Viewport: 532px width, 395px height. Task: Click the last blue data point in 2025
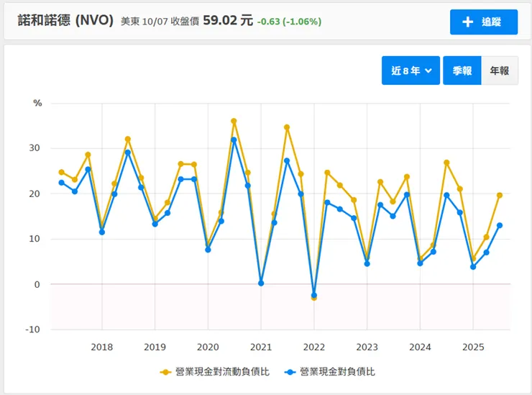(x=500, y=225)
